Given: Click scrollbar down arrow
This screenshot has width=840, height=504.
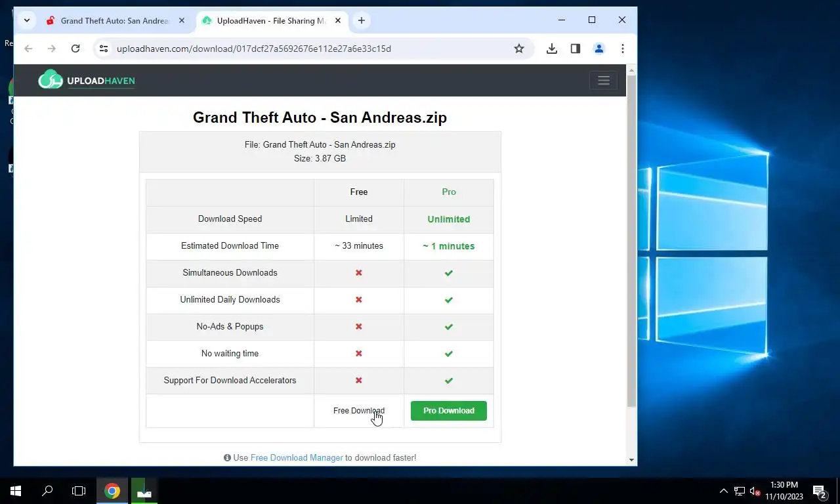Looking at the screenshot, I should pos(631,460).
